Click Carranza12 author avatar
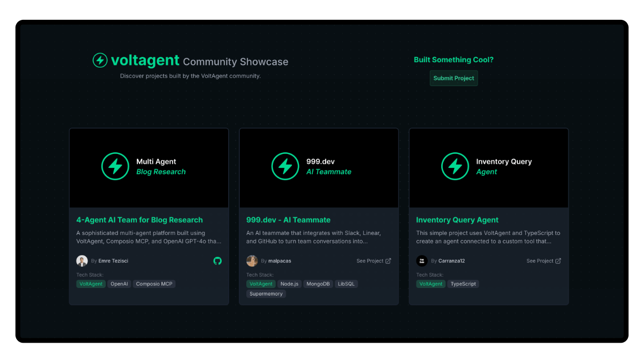The width and height of the screenshot is (644, 362). click(x=422, y=261)
